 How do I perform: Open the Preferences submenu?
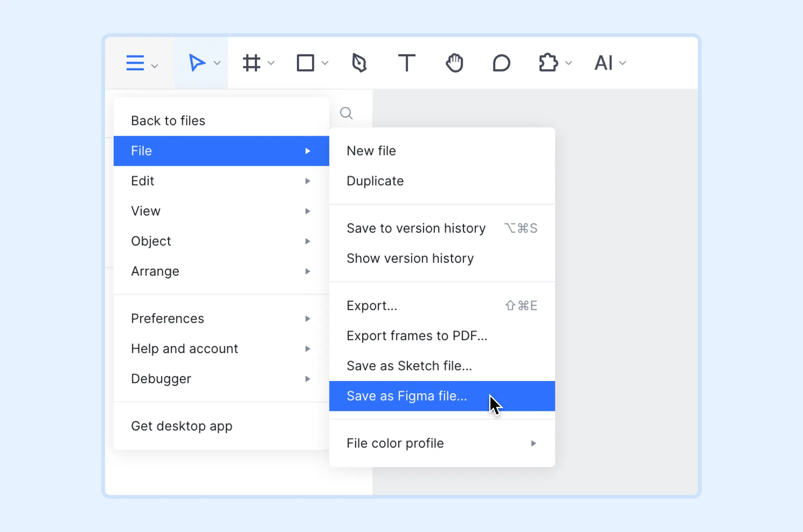point(221,318)
